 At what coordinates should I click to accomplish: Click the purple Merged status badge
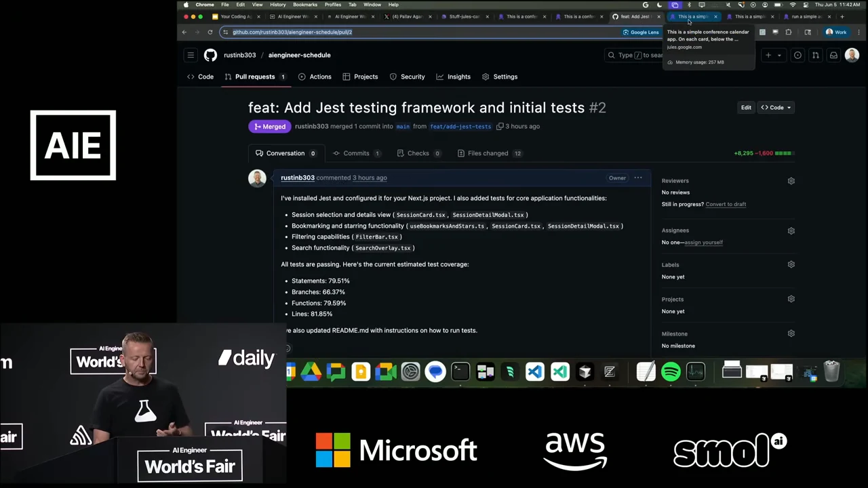point(270,127)
